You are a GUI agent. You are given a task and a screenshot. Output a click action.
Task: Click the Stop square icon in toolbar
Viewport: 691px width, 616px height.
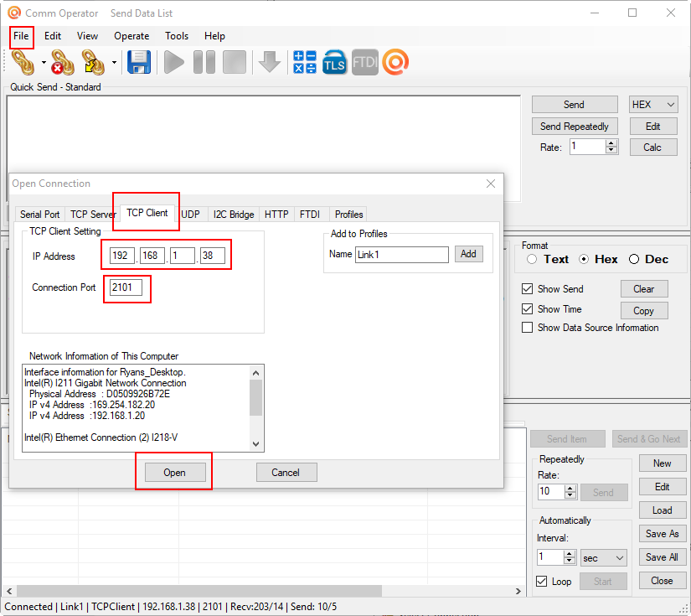pyautogui.click(x=235, y=62)
